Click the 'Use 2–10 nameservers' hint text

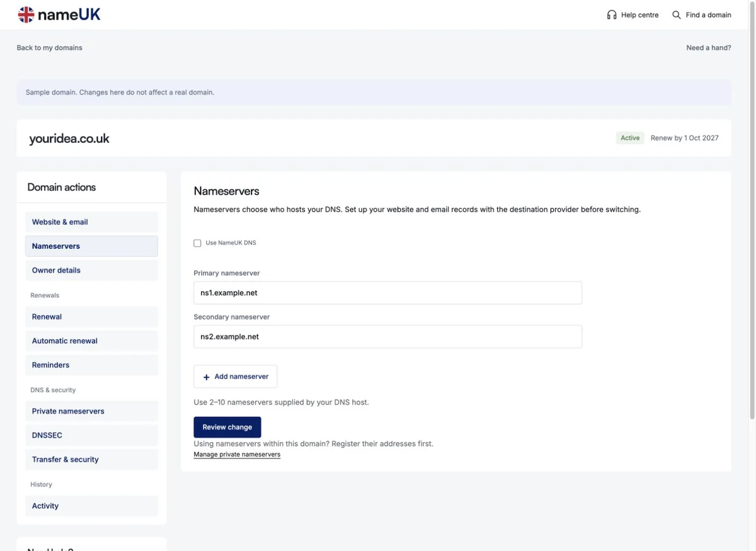(x=281, y=402)
